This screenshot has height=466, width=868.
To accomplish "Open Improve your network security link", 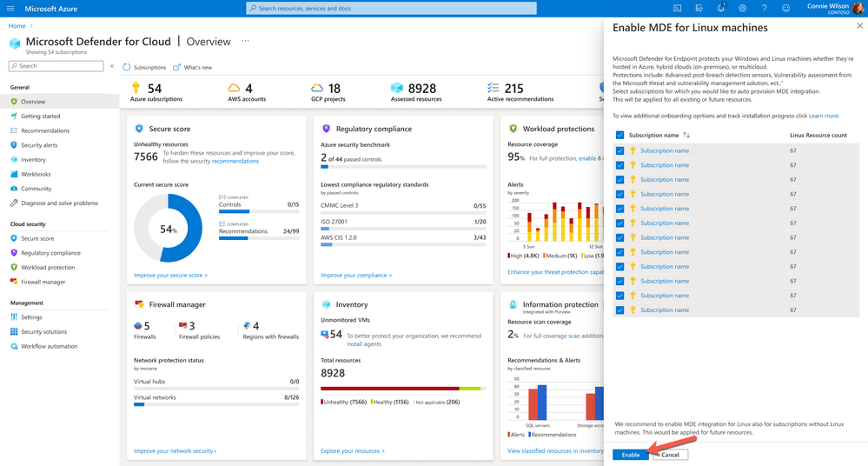I will 175,450.
